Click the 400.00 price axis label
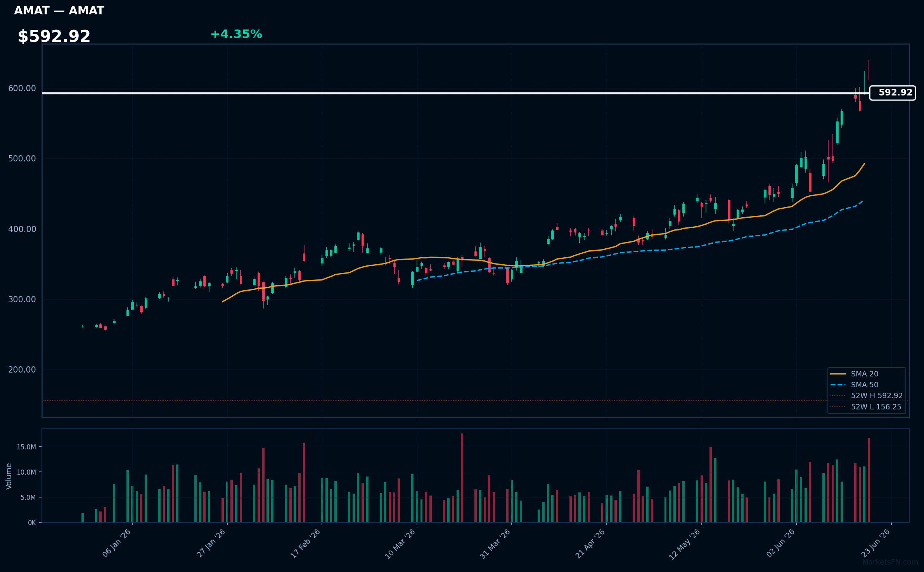Viewport: 924px width, 572px height. click(x=22, y=229)
